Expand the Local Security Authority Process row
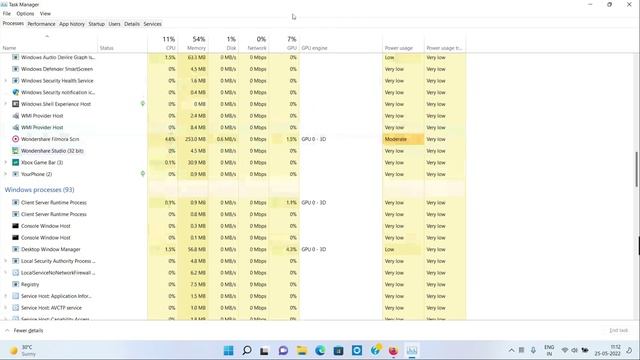Screen dimensions: 640x360 (x=6, y=261)
